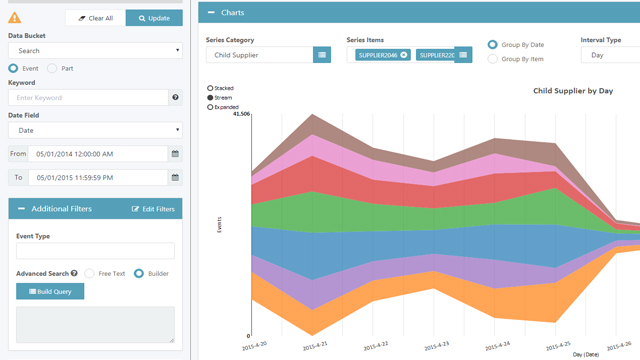This screenshot has height=360, width=640.
Task: Collapse Charts panel with minus icon
Action: [211, 12]
